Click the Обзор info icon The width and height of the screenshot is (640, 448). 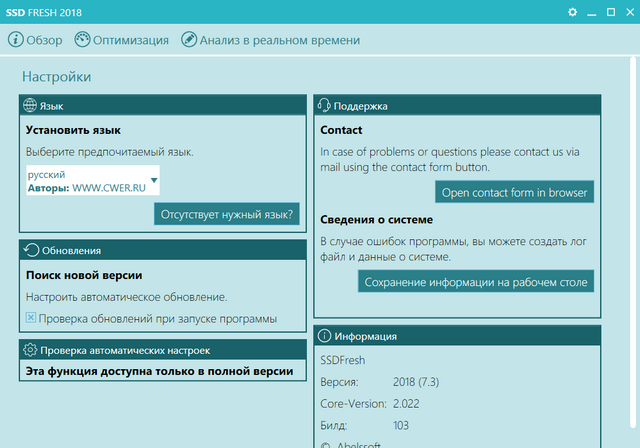[16, 40]
